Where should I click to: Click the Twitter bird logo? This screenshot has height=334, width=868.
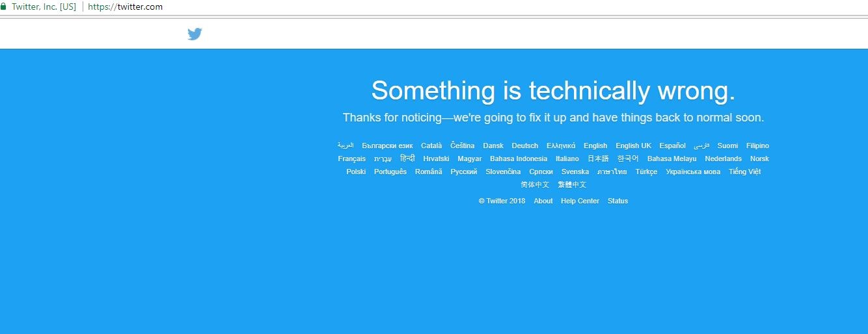[x=195, y=34]
